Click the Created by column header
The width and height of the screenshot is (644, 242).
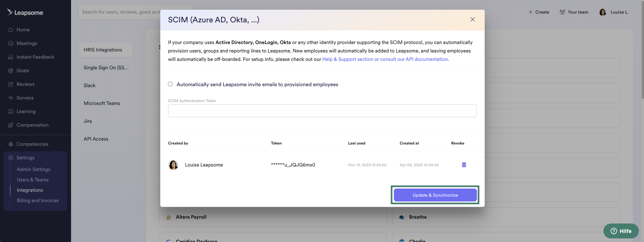coord(178,143)
